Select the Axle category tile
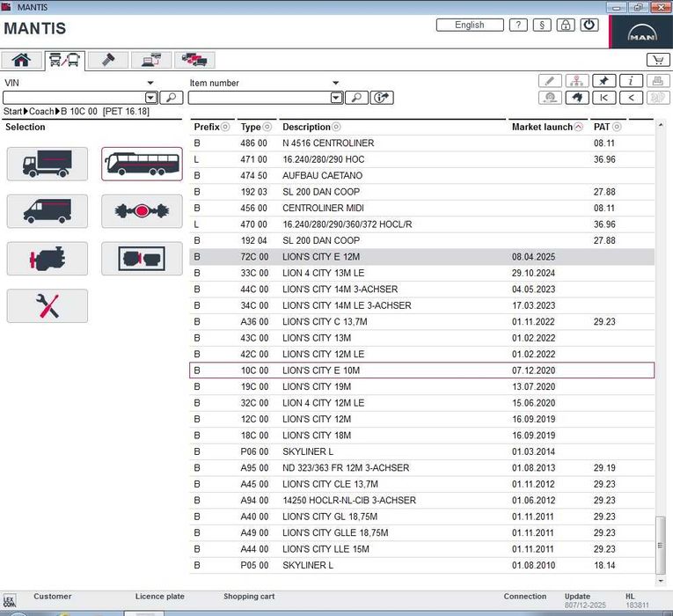673x616 pixels. coord(142,211)
